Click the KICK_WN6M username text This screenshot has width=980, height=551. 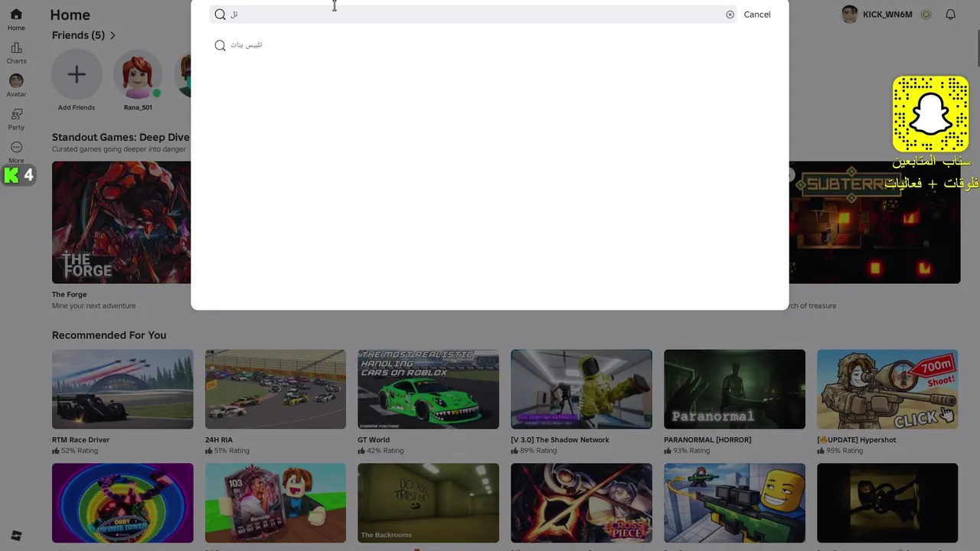click(x=887, y=15)
